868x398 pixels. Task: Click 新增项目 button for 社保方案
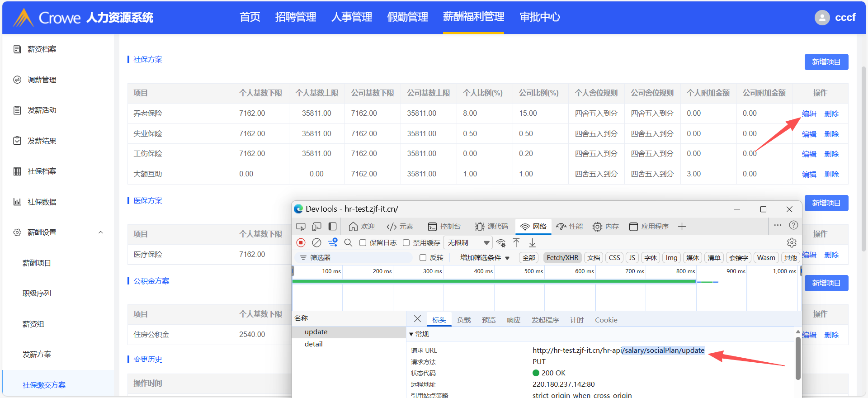pyautogui.click(x=826, y=62)
